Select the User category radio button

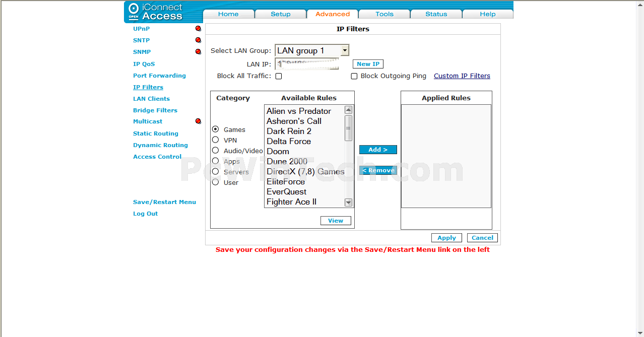pyautogui.click(x=216, y=182)
